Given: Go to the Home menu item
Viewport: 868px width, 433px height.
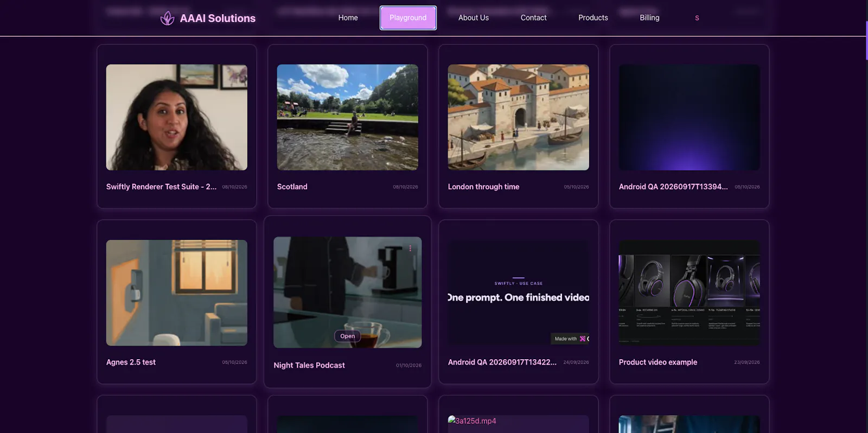Looking at the screenshot, I should tap(348, 18).
